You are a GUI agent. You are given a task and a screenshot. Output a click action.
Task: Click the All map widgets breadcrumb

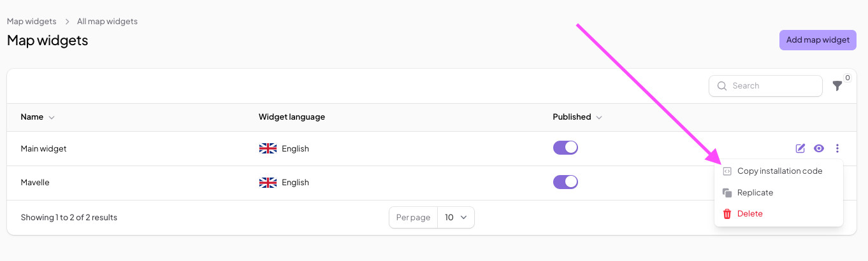(x=107, y=22)
